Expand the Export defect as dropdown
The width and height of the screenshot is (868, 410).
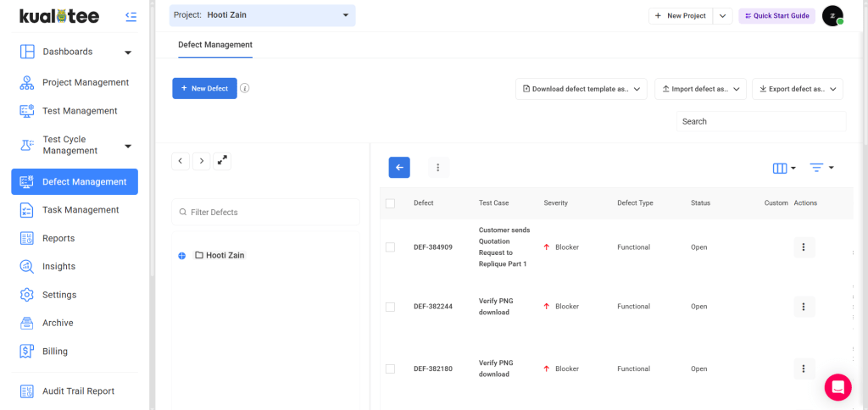[x=797, y=89]
